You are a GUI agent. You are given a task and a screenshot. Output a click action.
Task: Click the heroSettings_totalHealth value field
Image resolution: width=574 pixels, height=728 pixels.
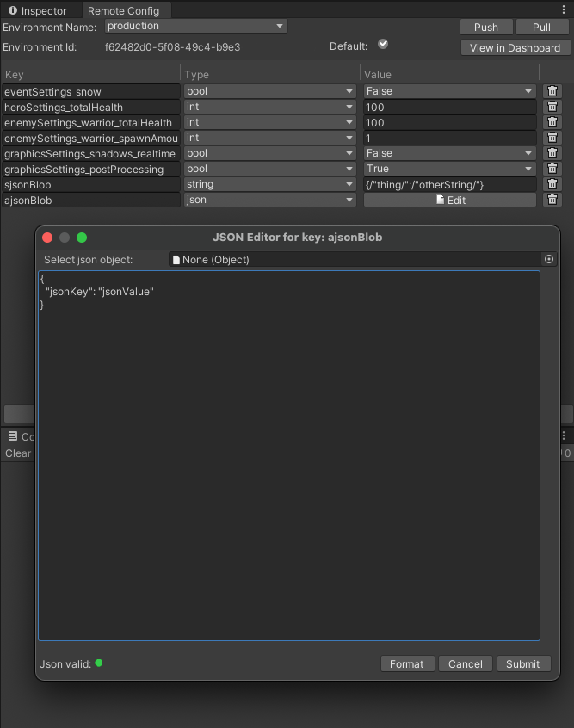point(449,107)
